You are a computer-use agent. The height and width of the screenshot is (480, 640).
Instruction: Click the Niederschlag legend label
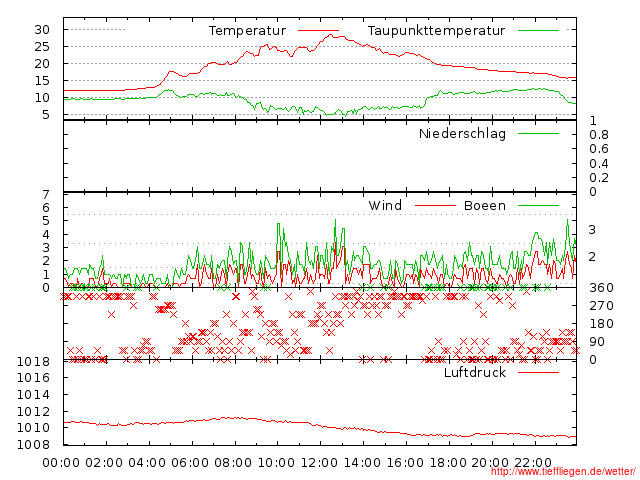point(462,133)
